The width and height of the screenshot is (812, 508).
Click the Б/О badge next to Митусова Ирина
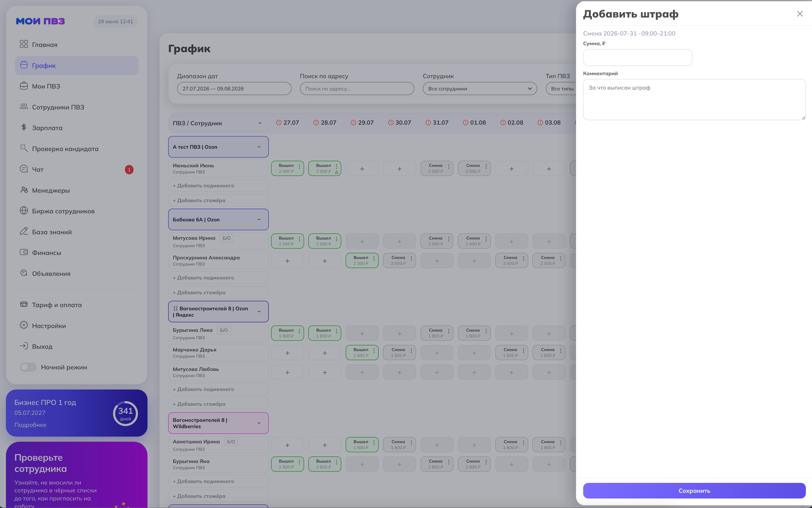(226, 238)
